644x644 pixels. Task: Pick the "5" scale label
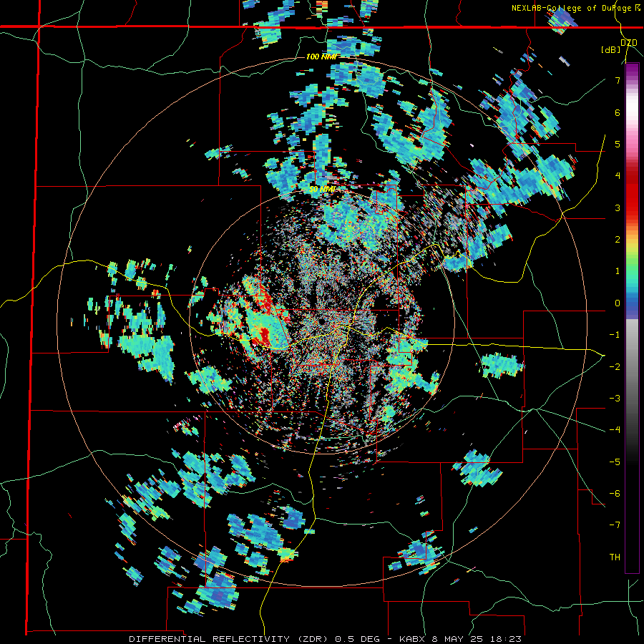pos(618,144)
